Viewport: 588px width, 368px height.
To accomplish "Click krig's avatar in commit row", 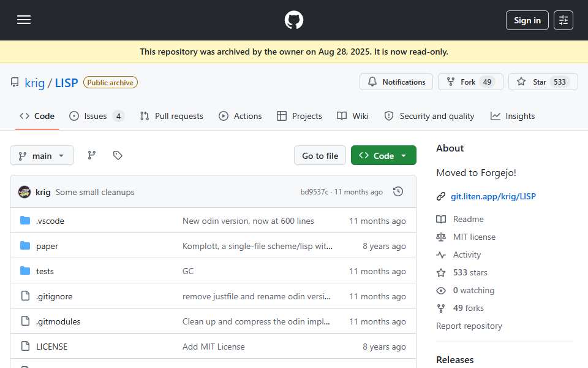I will pos(24,192).
